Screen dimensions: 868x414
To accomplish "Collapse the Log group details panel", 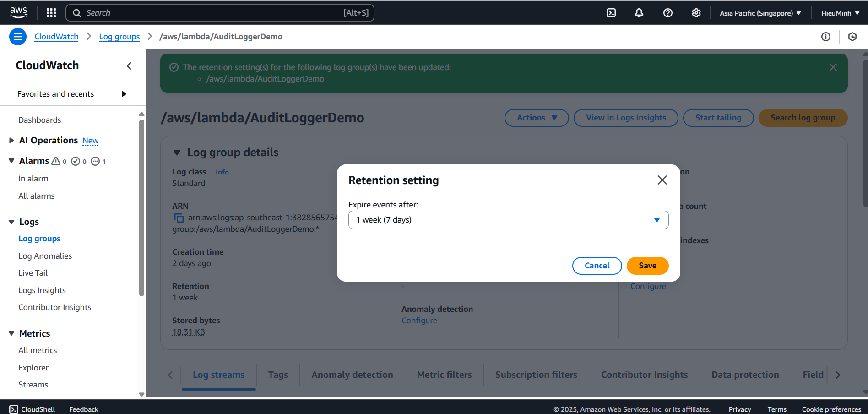I will [177, 153].
